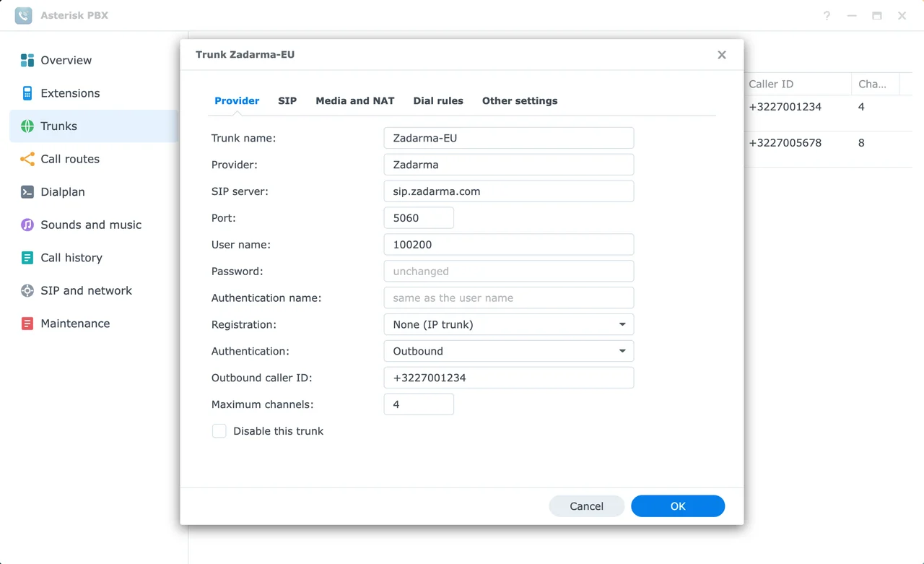
Task: Click the SIP and network icon
Action: coord(27,290)
